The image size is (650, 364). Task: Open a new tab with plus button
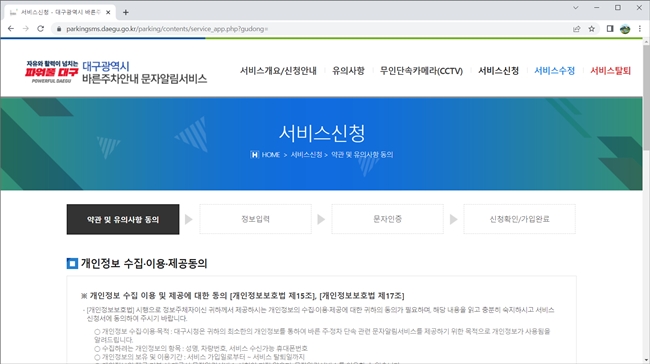click(x=126, y=12)
